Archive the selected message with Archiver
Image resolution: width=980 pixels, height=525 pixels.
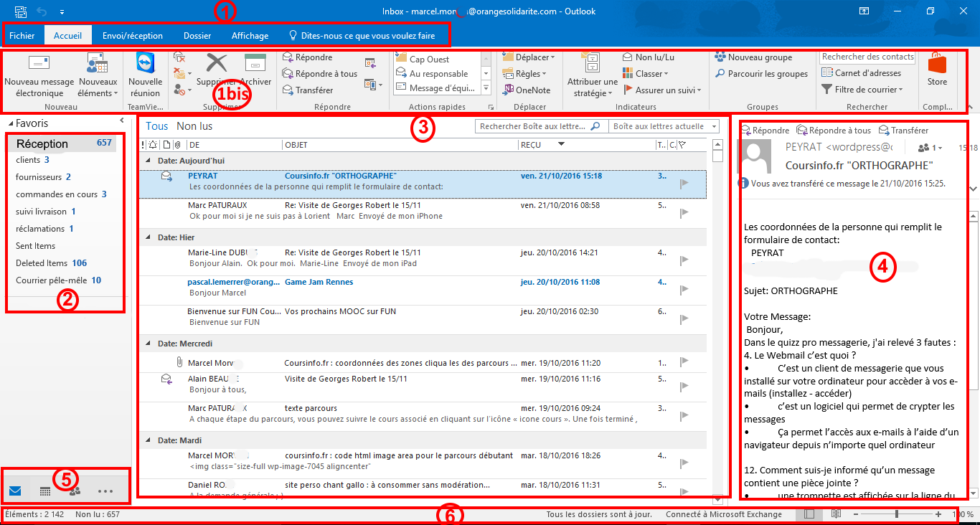[x=257, y=72]
